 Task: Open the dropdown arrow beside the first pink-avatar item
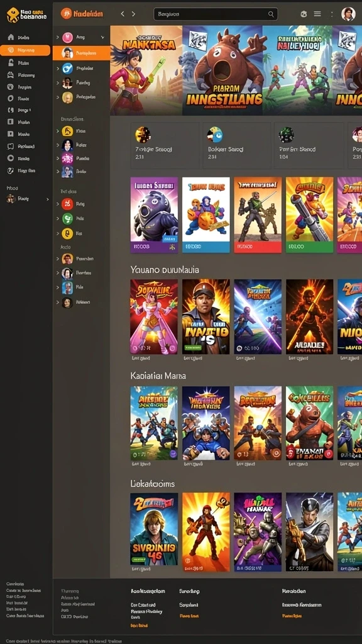pos(102,37)
